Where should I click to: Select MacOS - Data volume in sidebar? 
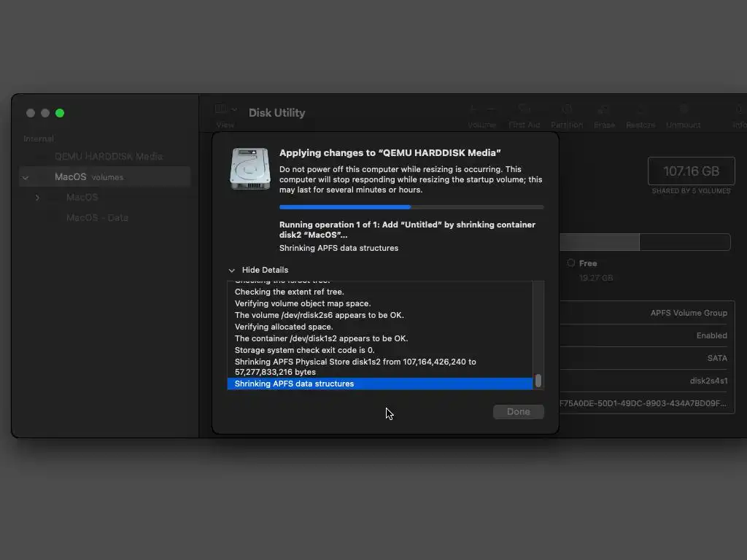pyautogui.click(x=97, y=217)
